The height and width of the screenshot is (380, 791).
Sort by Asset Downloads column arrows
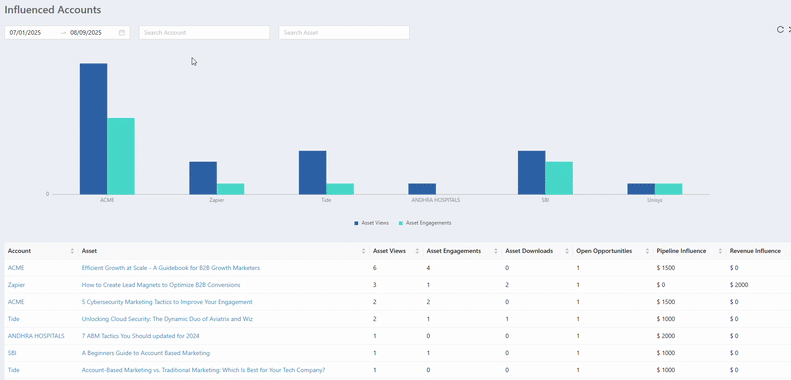pos(567,251)
